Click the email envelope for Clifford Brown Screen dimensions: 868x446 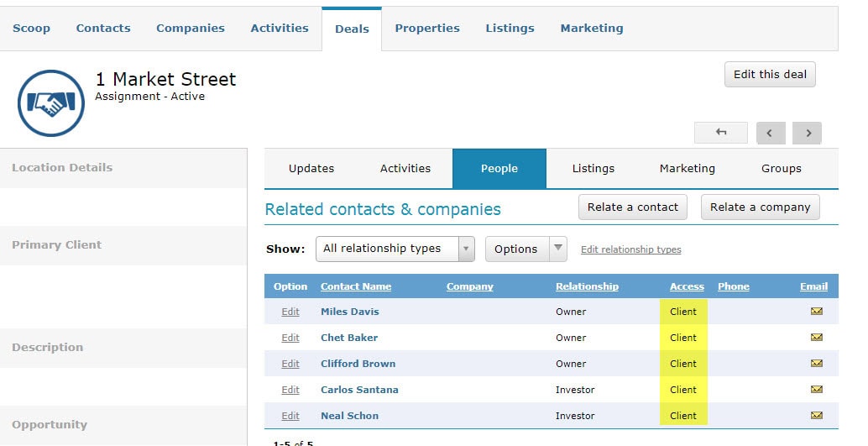click(x=816, y=364)
